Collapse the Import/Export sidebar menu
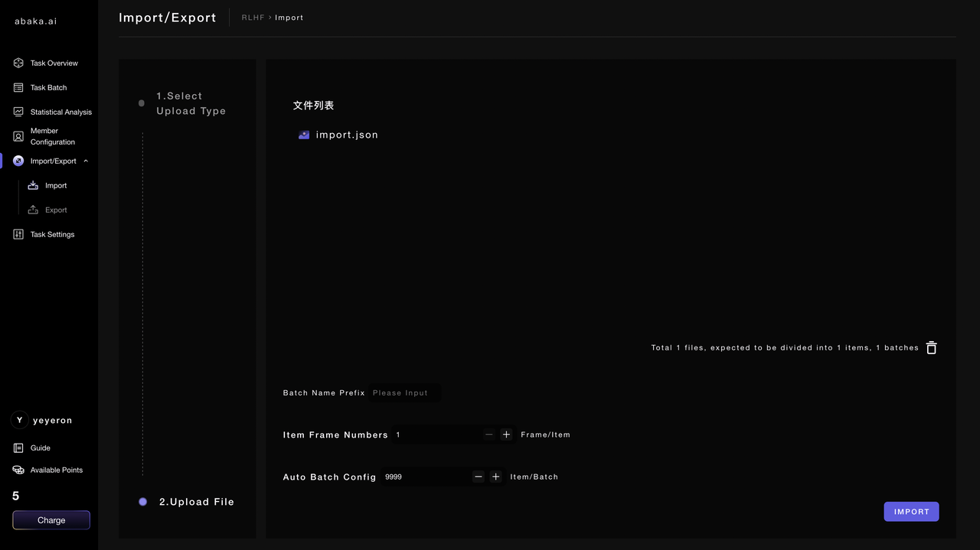Viewport: 980px width, 550px height. tap(86, 161)
